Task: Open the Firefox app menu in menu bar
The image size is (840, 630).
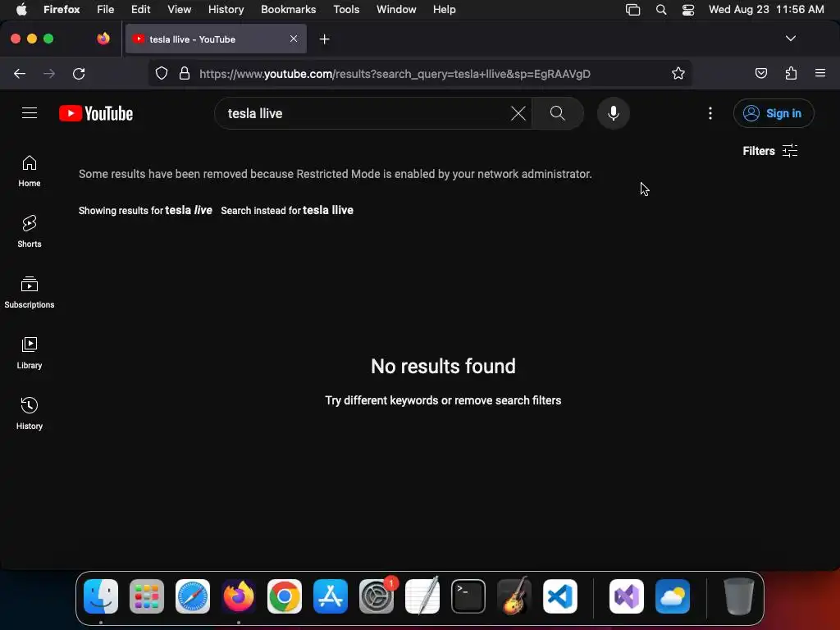Action: [x=62, y=10]
